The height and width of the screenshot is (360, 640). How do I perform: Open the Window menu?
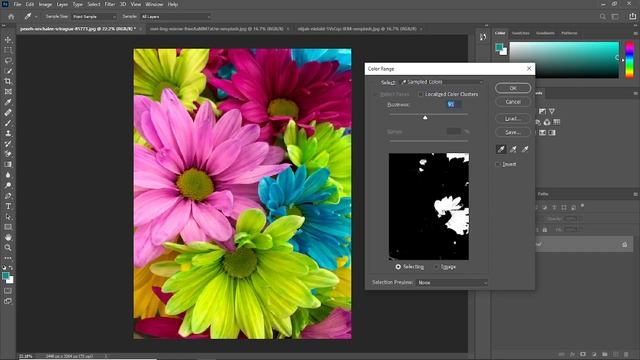pos(154,4)
